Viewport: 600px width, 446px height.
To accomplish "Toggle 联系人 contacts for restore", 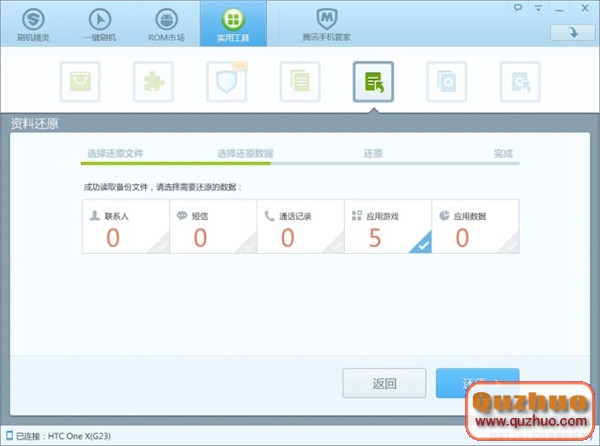I will 126,226.
